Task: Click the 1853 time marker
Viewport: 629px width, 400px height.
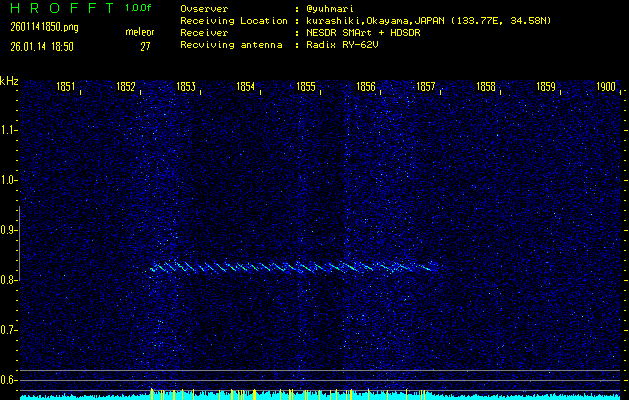Action: point(186,87)
